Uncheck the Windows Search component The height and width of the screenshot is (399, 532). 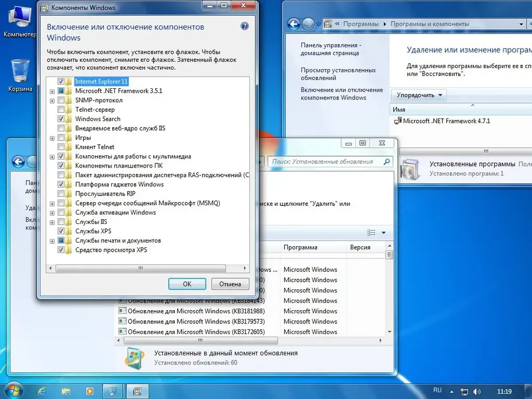(61, 119)
